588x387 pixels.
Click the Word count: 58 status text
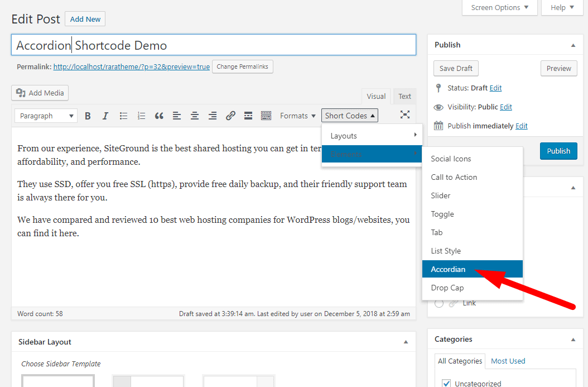(x=40, y=314)
